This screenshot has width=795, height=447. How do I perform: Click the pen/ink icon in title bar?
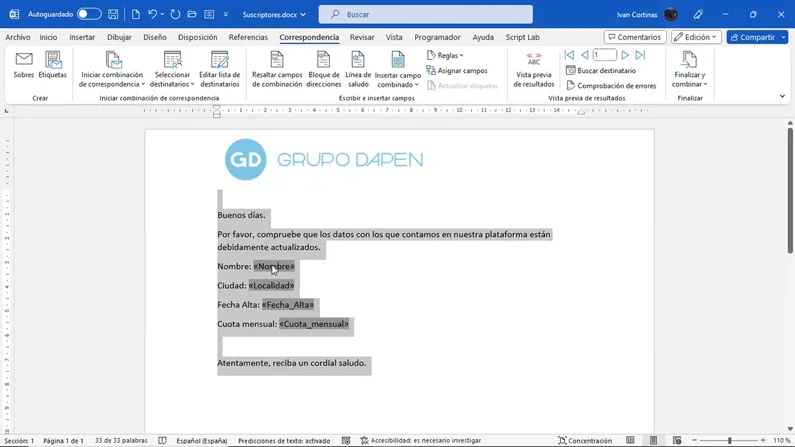click(698, 15)
